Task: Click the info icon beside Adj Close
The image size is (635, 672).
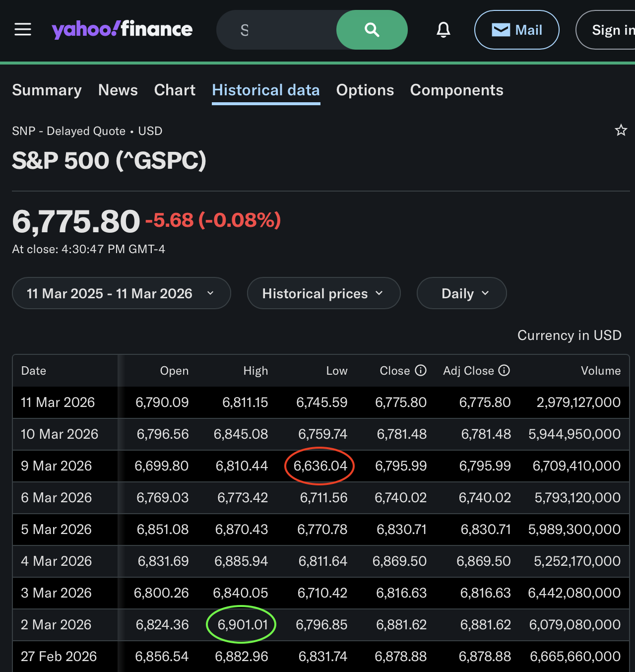Action: coord(504,371)
